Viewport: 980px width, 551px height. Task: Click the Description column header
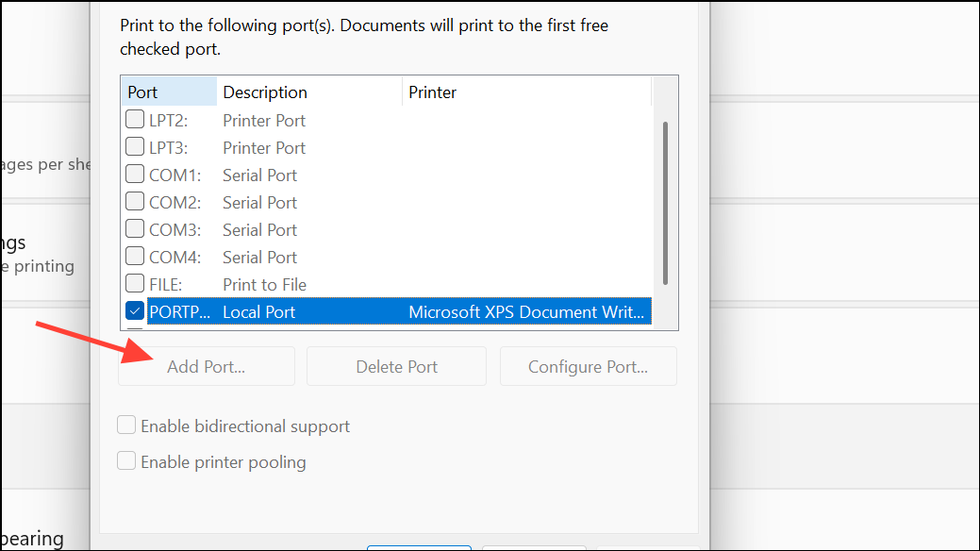[307, 92]
